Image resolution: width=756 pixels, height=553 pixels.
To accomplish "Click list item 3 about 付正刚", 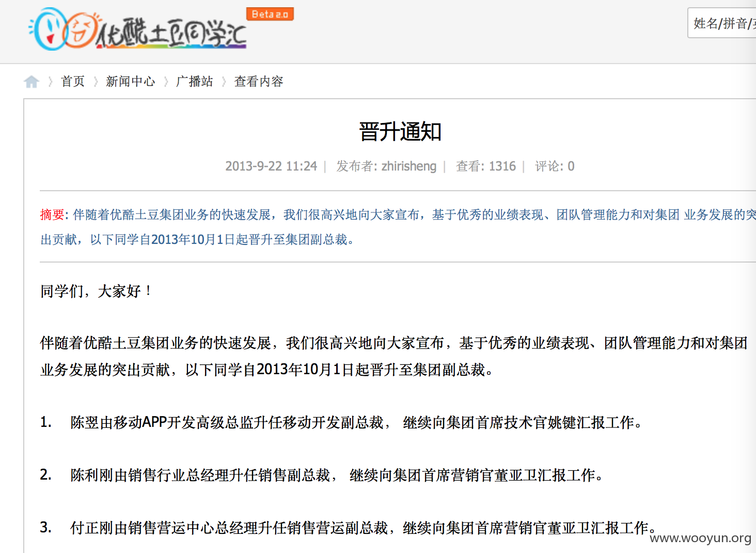I will point(349,528).
